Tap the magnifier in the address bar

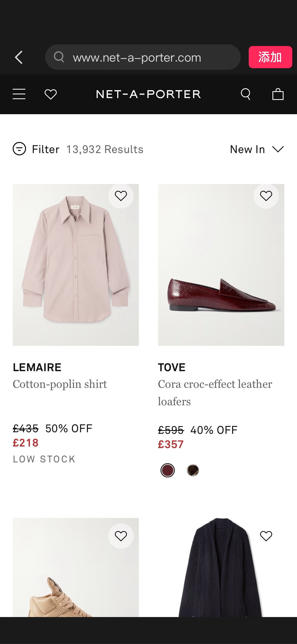coord(59,57)
